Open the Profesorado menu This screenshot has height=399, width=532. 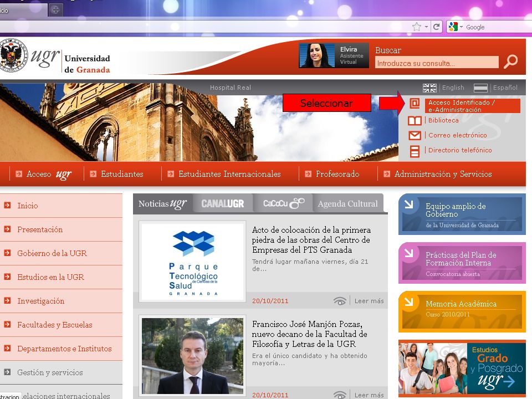[337, 174]
